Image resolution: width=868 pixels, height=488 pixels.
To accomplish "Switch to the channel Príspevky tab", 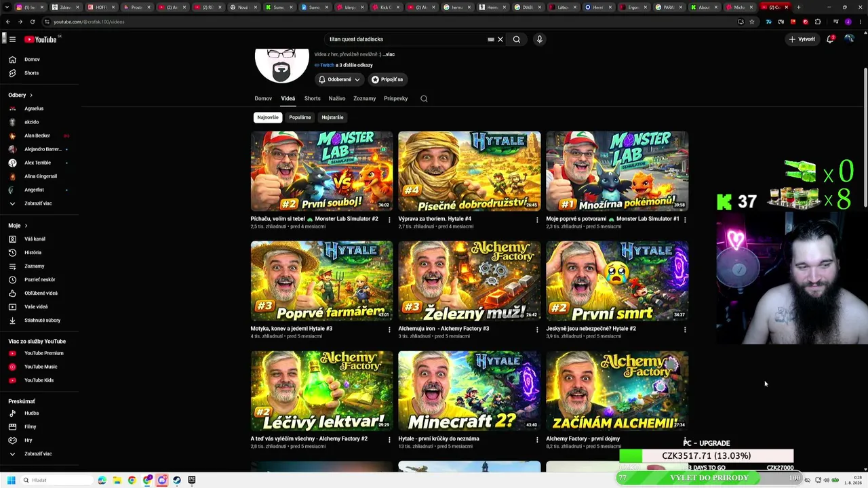I will [396, 98].
